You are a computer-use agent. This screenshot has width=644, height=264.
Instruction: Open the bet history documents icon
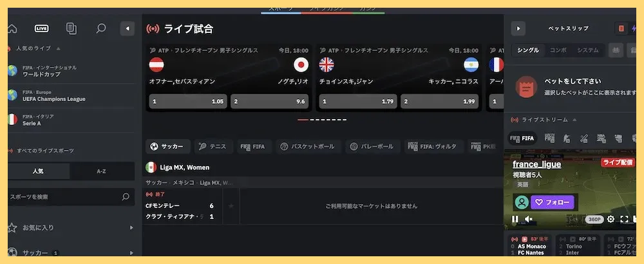71,28
